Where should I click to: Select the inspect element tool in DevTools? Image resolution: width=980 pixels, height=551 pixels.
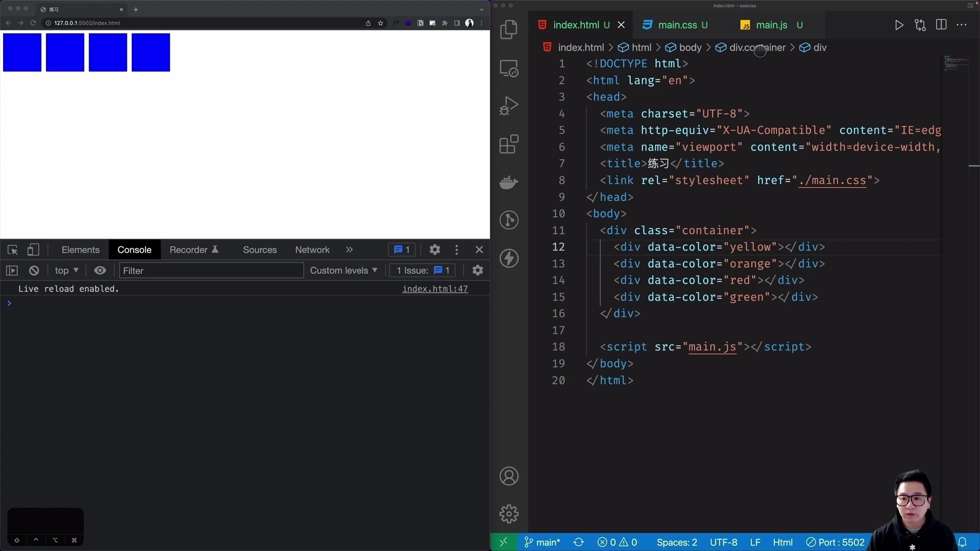coord(12,249)
